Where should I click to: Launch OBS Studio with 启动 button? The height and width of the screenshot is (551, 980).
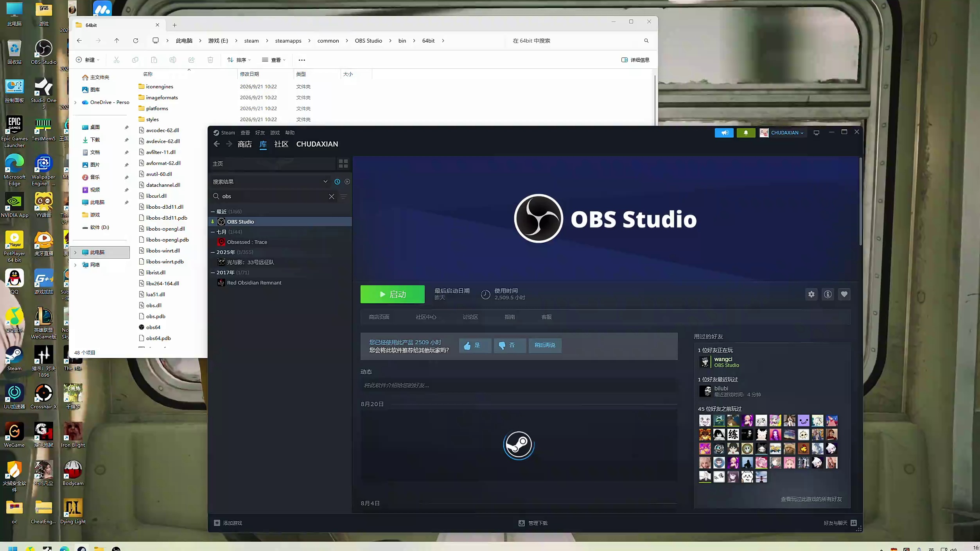[x=392, y=294]
